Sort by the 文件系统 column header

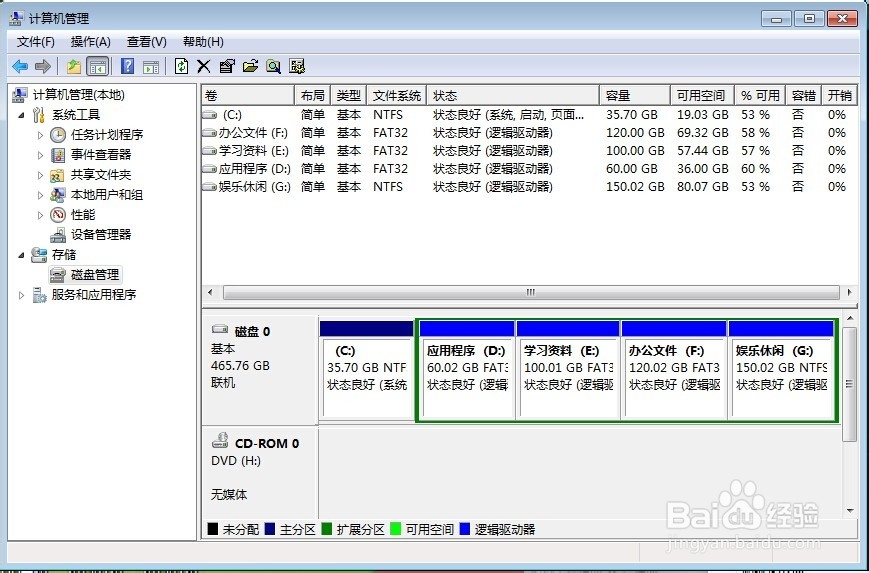pos(396,96)
